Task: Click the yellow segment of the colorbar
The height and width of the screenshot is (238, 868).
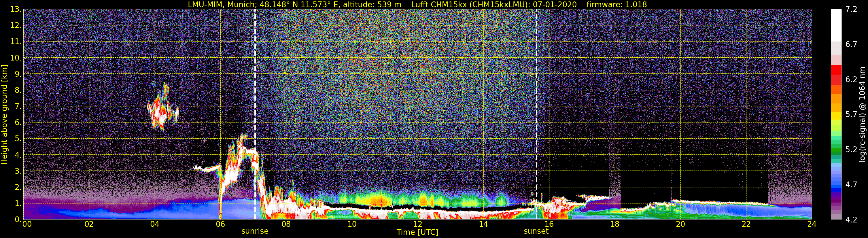Action: point(836,116)
